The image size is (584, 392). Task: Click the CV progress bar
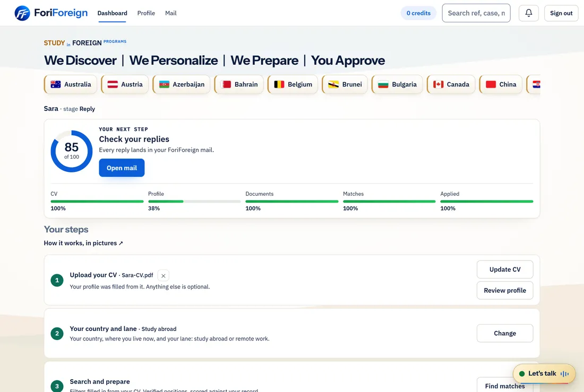click(97, 202)
